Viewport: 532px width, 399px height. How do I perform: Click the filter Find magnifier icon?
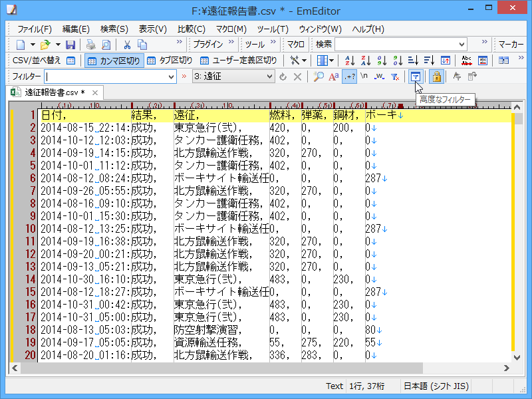click(319, 76)
